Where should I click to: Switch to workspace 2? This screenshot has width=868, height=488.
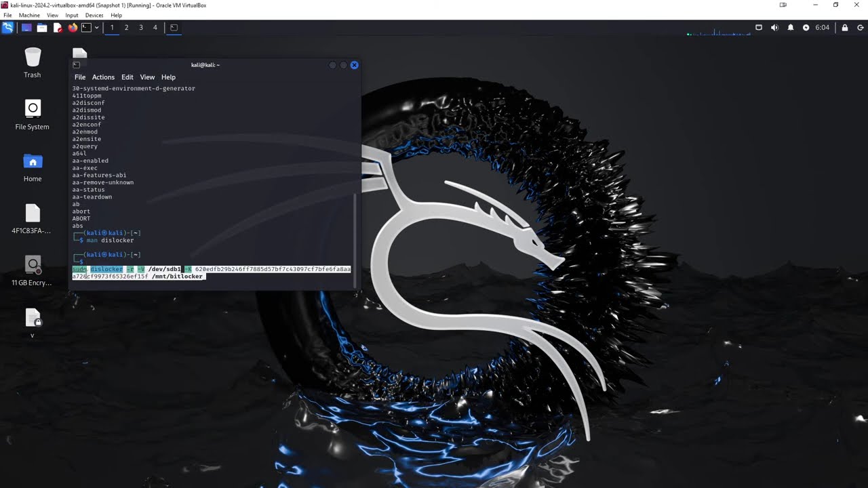coord(126,28)
